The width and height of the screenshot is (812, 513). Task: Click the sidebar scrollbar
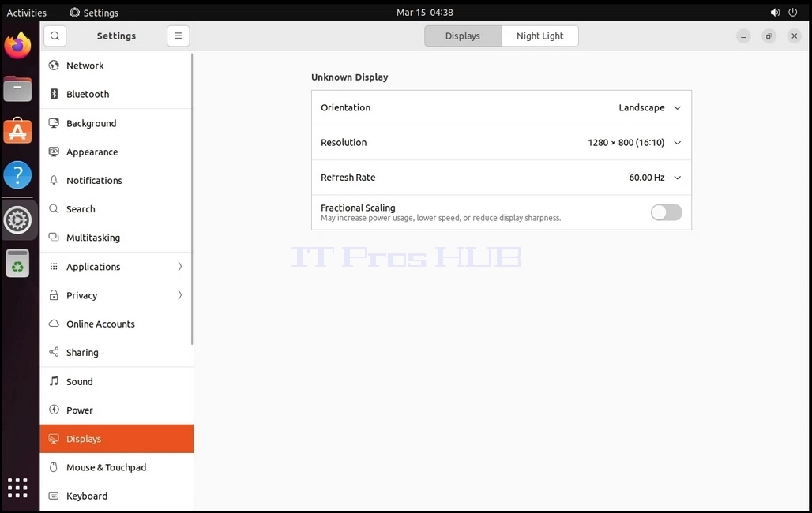point(192,200)
